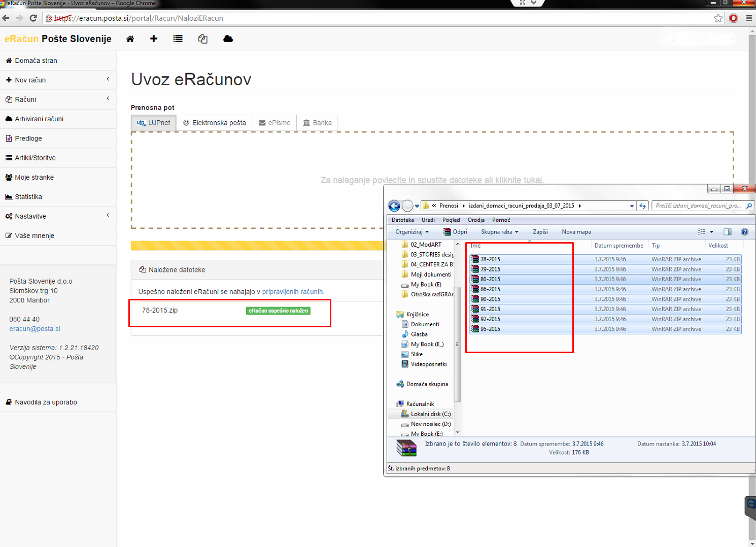This screenshot has height=547, width=756.
Task: Select the 86-2015 zip archive
Action: [x=605, y=289]
